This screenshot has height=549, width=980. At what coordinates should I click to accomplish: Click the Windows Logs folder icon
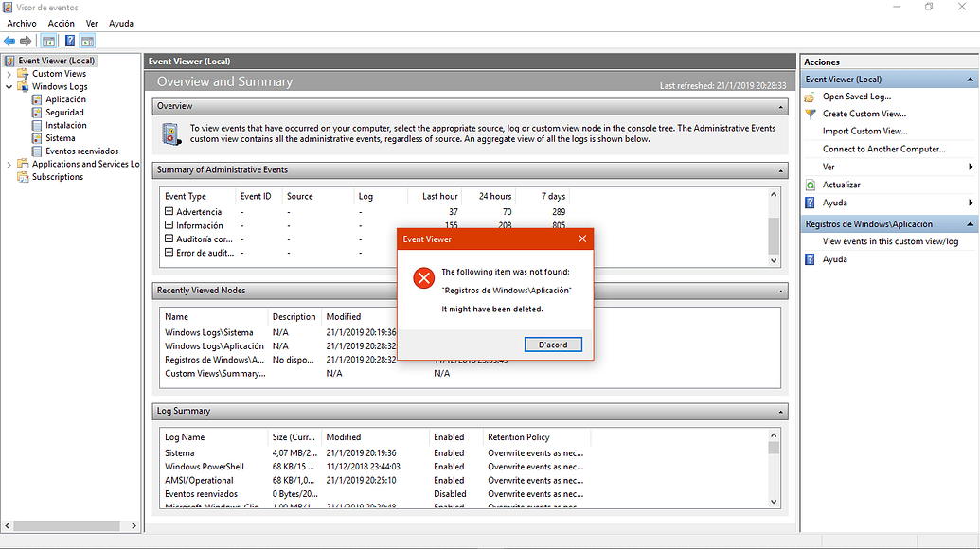23,86
